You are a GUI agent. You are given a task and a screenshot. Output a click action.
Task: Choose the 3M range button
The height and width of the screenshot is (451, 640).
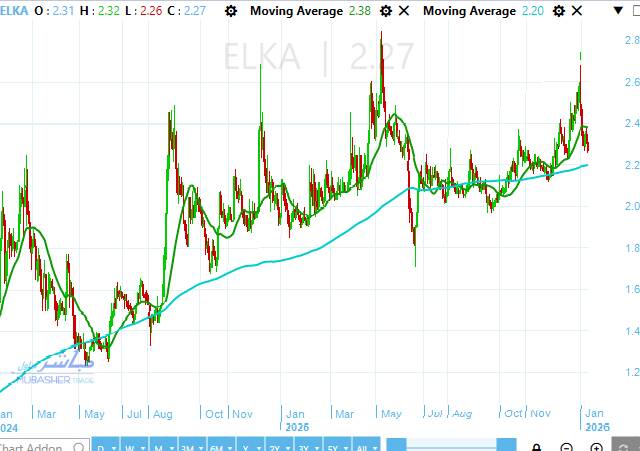[x=190, y=445]
